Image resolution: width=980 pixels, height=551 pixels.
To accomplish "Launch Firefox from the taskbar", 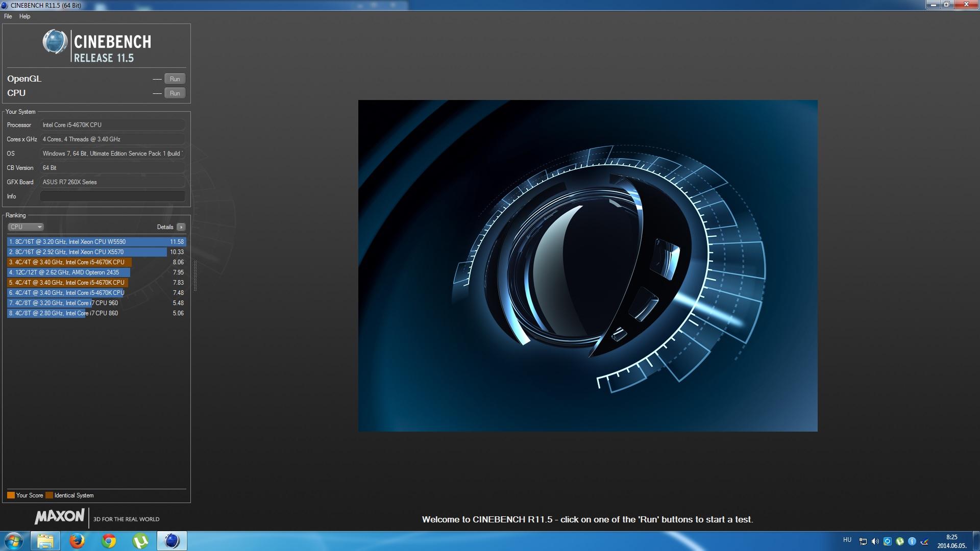I will tap(77, 541).
